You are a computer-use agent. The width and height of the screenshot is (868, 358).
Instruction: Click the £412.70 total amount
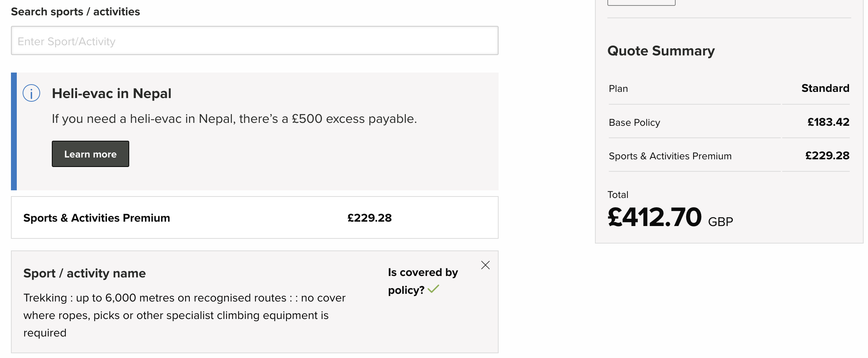[x=654, y=217]
